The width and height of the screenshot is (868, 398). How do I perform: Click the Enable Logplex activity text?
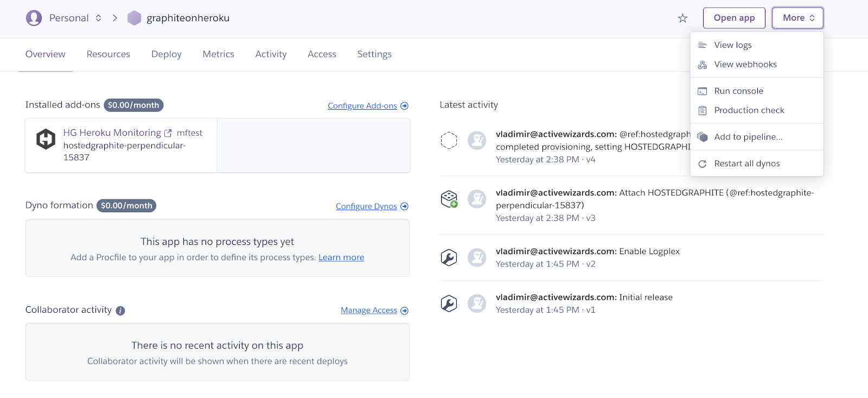[649, 251]
